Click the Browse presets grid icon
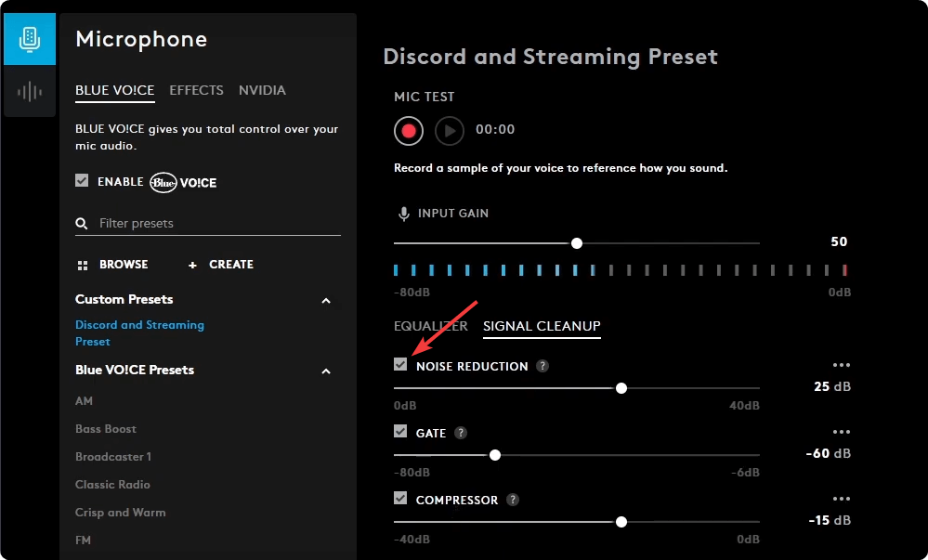This screenshot has height=560, width=928. [x=83, y=266]
